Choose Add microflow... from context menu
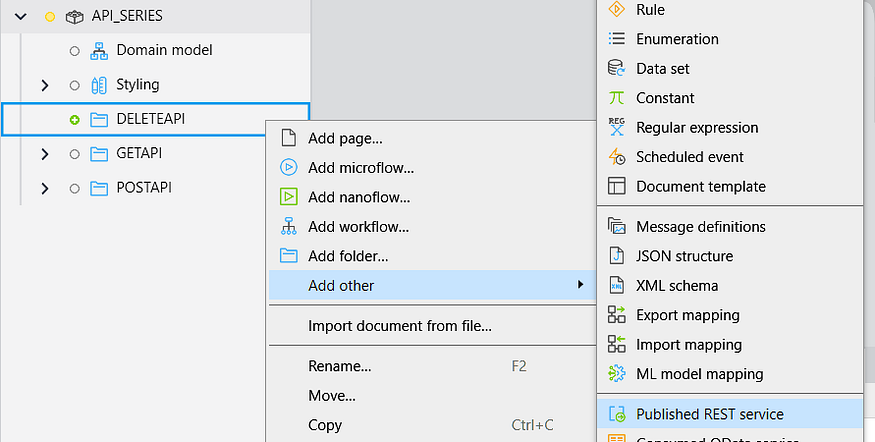 (x=360, y=168)
